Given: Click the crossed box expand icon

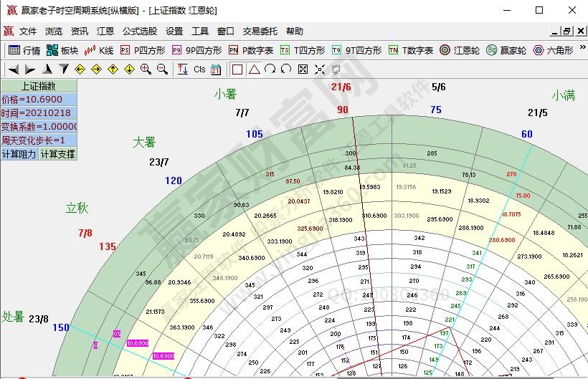Looking at the screenshot, I should [303, 69].
